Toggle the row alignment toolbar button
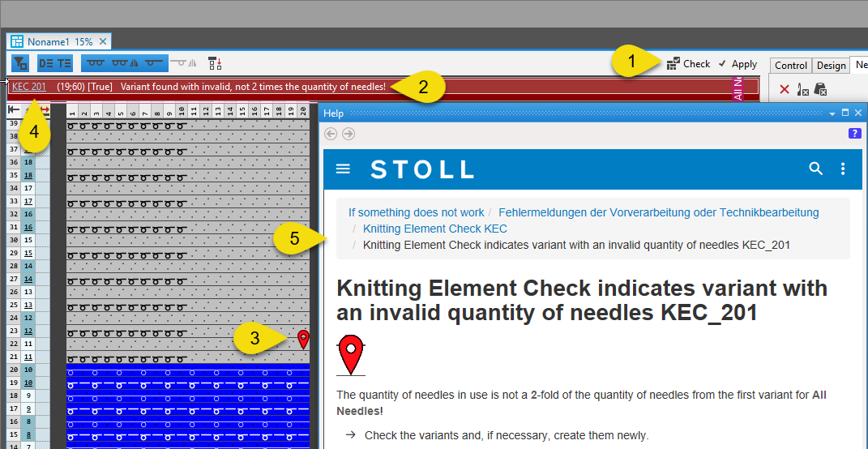 pos(46,63)
